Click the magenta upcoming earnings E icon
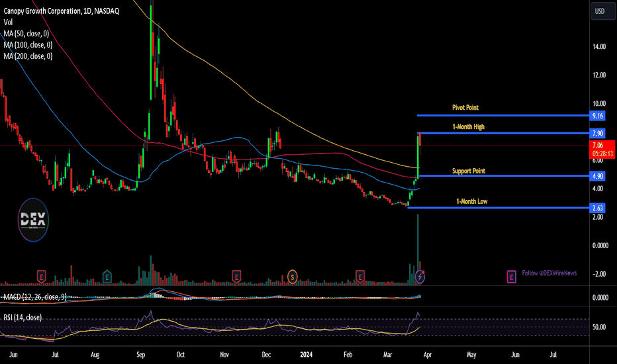Viewport: 617px width, 364px height. coord(511,277)
